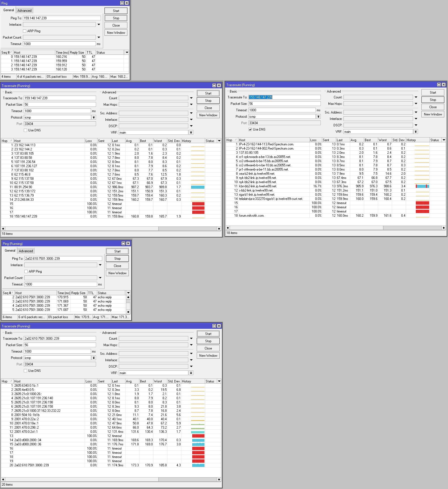This screenshot has height=489, width=448.
Task: Open the Interface dropdown in the top Ping window
Action: pos(99,24)
